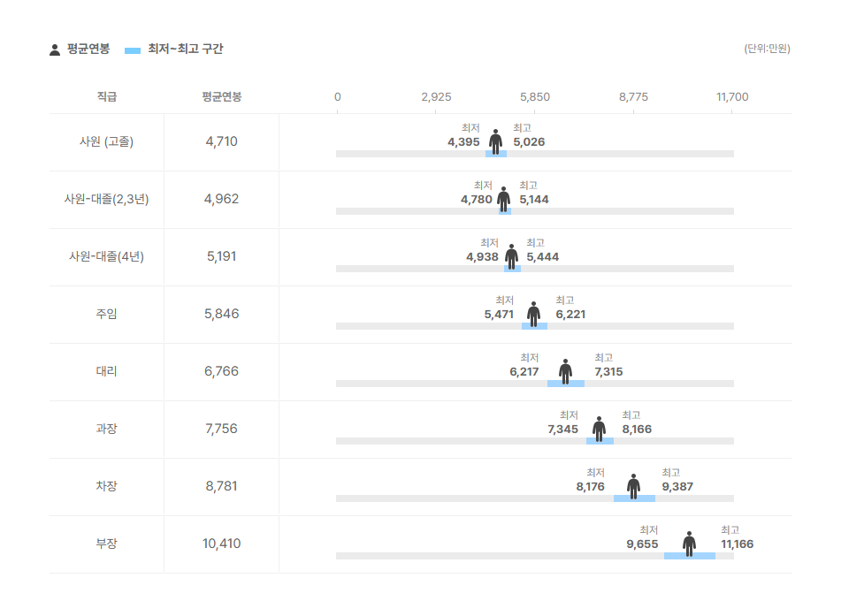Click the person icon in 차장 row
The width and height of the screenshot is (841, 616).
(x=633, y=485)
